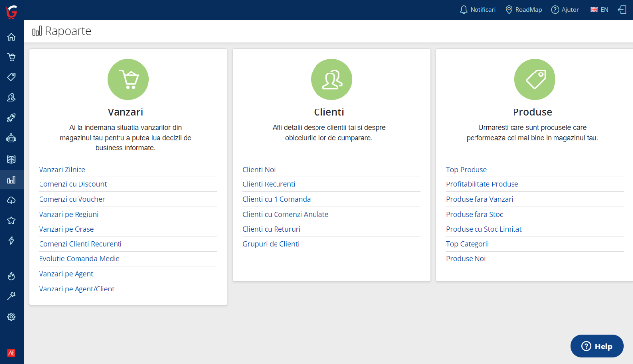Image resolution: width=633 pixels, height=364 pixels.
Task: View the Produse fara Stoc report
Action: [x=475, y=215]
